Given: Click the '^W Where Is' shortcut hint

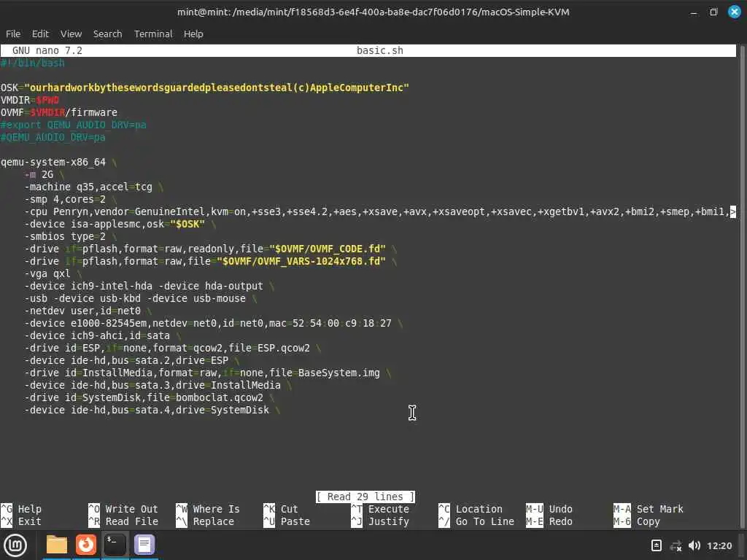Looking at the screenshot, I should 208,509.
